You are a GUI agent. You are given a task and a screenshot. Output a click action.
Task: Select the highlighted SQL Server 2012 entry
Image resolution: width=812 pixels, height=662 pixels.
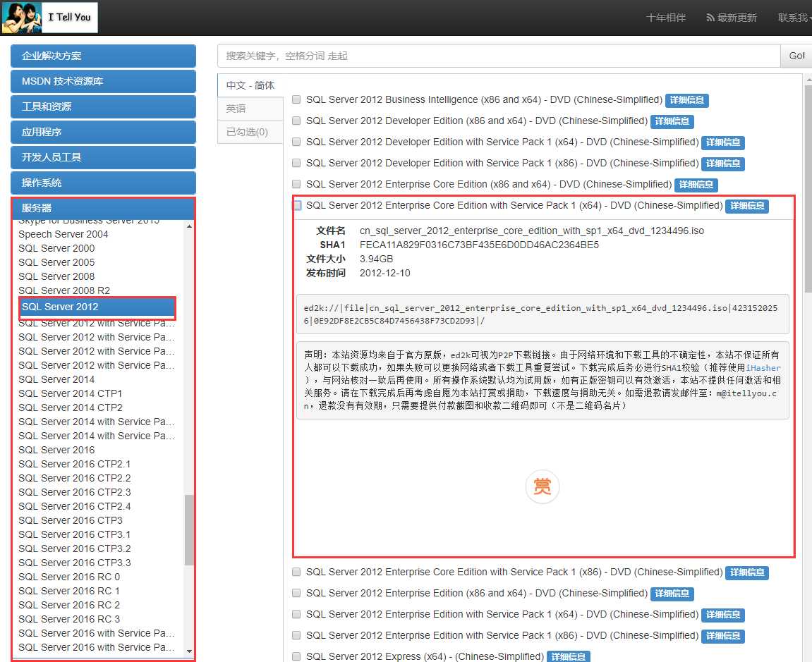pyautogui.click(x=97, y=307)
